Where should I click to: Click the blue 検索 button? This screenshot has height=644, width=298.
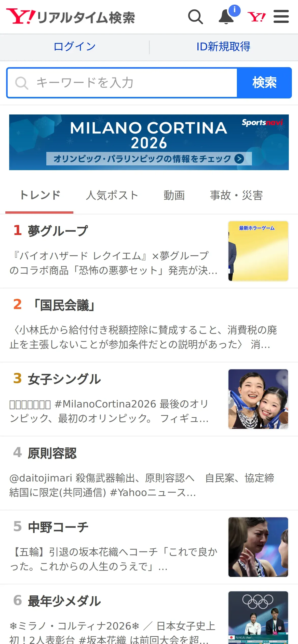(x=264, y=83)
